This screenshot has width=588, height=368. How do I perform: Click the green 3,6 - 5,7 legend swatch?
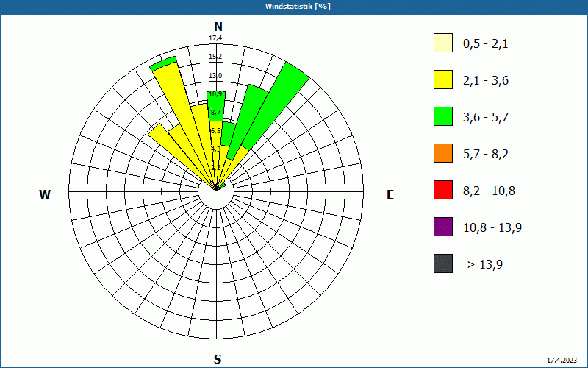tap(443, 116)
